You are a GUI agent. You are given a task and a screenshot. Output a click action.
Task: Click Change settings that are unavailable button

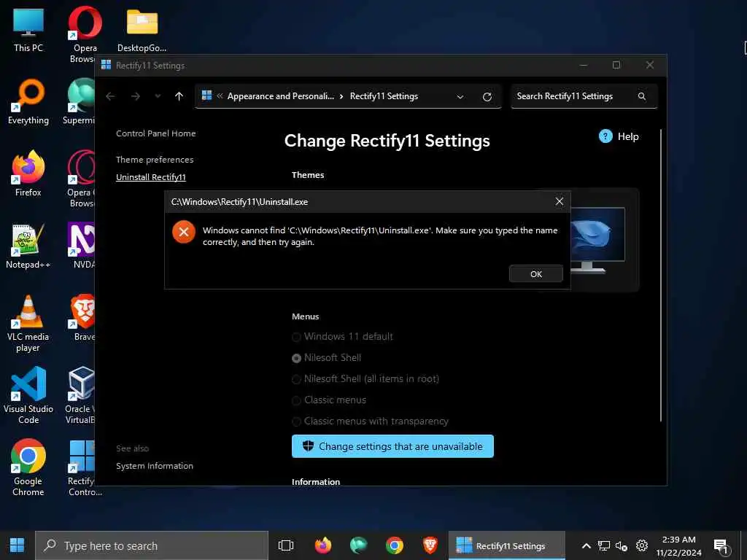click(x=392, y=446)
